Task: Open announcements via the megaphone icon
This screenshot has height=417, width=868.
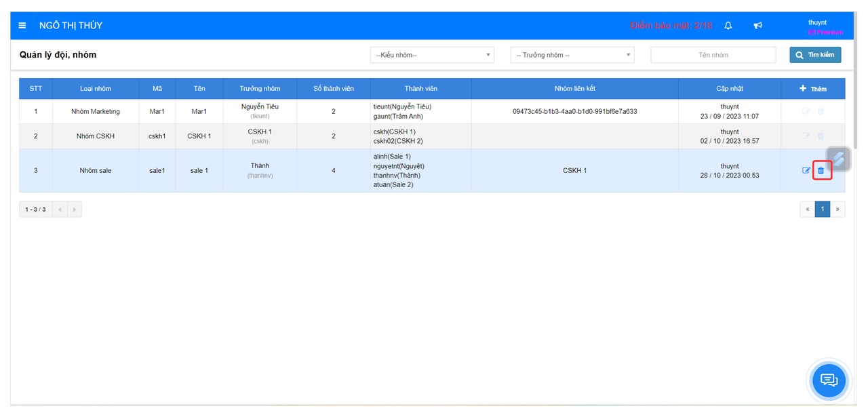Action: [758, 26]
